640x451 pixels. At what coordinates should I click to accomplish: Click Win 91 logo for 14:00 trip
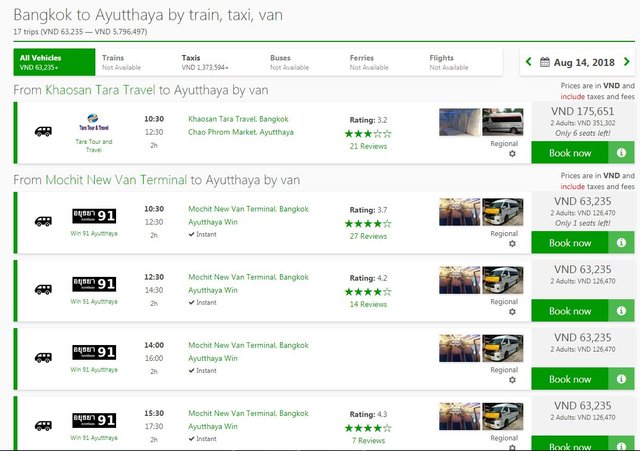pyautogui.click(x=94, y=352)
